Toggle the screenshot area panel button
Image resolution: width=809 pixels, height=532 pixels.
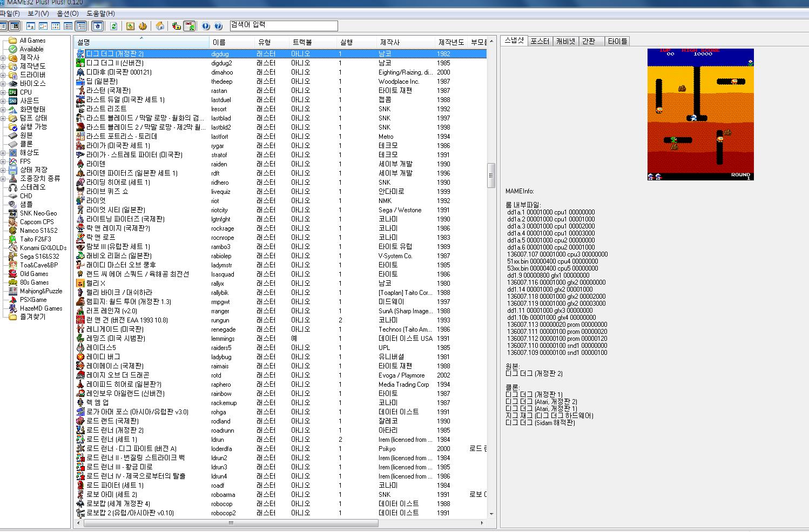(15, 26)
